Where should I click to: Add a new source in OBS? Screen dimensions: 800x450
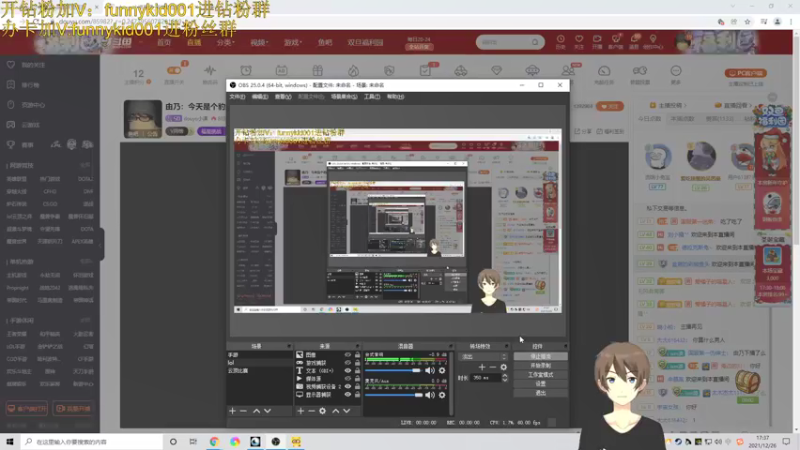pyautogui.click(x=300, y=411)
